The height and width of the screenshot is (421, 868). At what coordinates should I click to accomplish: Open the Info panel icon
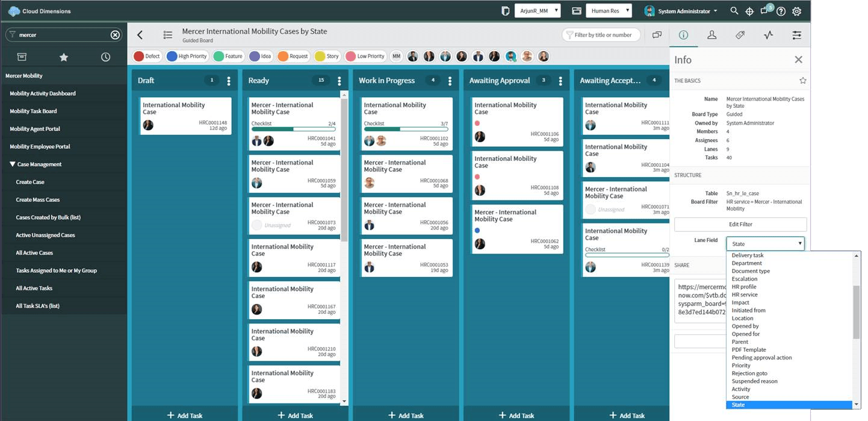point(684,36)
